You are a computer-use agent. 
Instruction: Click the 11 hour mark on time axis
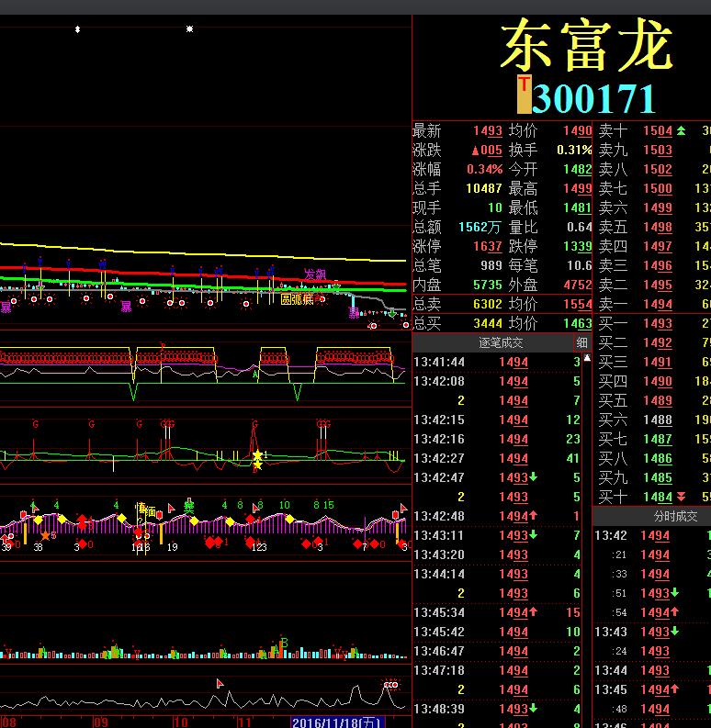(x=244, y=722)
